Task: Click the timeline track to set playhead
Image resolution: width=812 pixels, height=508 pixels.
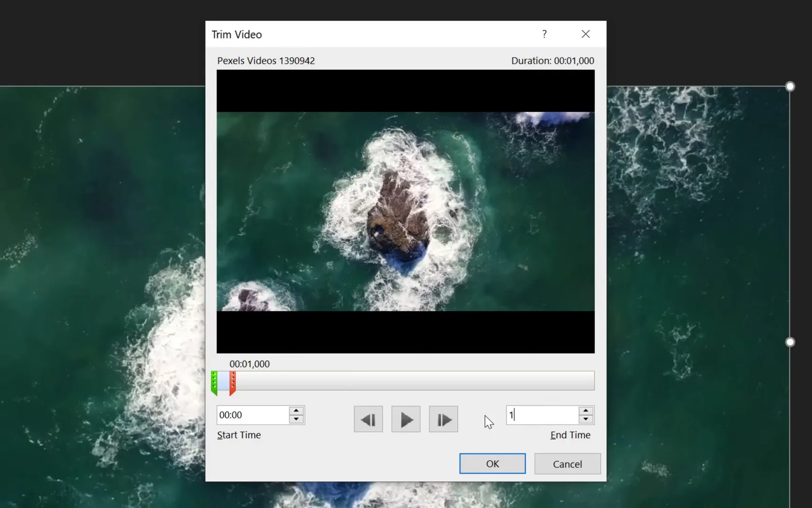Action: coord(414,381)
